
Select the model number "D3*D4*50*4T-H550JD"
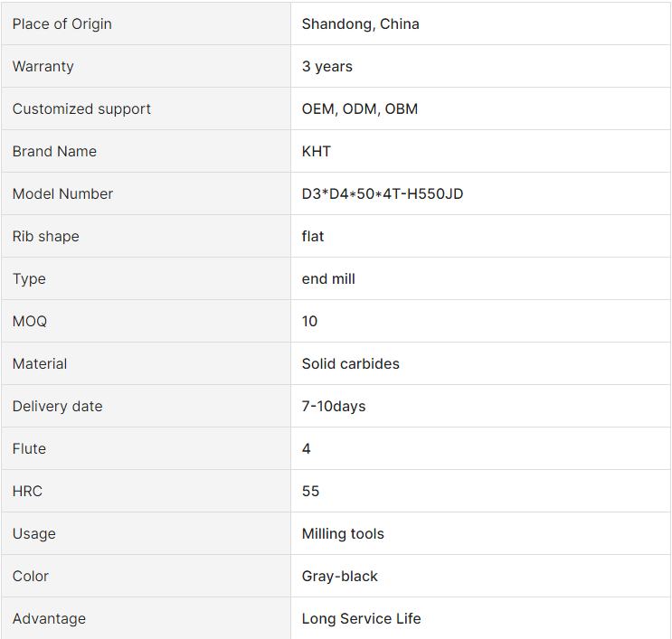tap(383, 194)
